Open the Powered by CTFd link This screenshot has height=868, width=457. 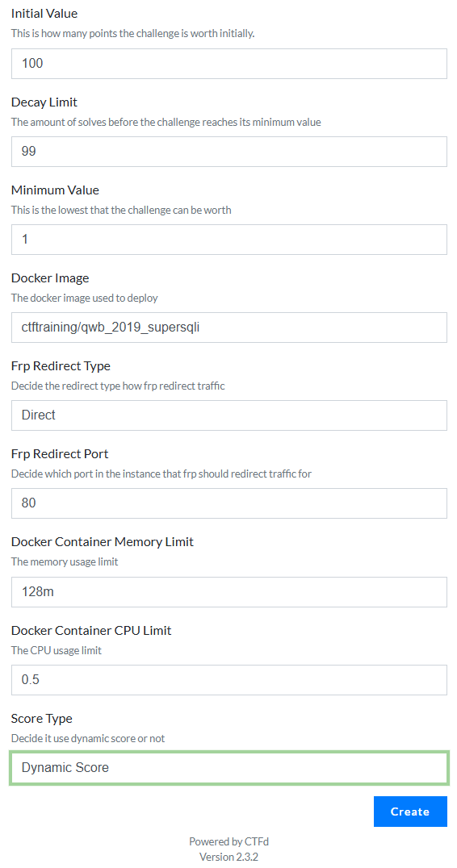(228, 842)
